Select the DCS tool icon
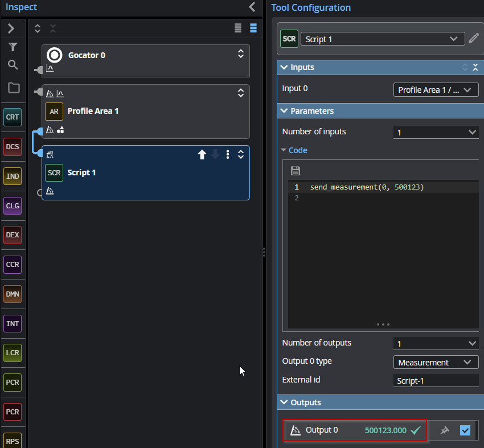This screenshot has width=484, height=448. [13, 147]
